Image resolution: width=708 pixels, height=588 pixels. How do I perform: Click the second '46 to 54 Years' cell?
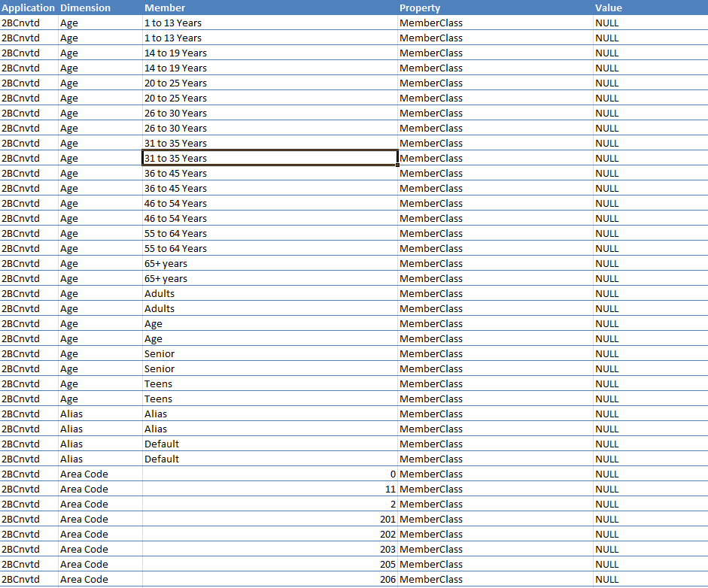270,218
